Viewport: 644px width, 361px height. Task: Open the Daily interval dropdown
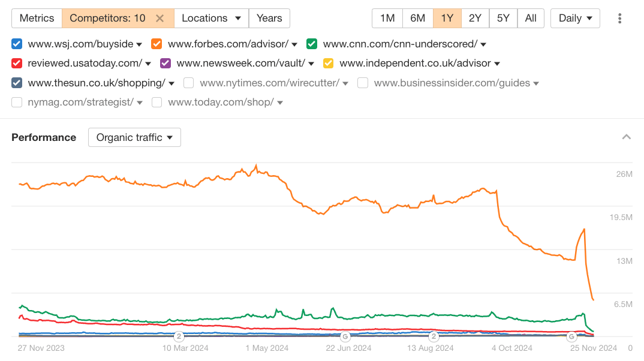(x=575, y=18)
